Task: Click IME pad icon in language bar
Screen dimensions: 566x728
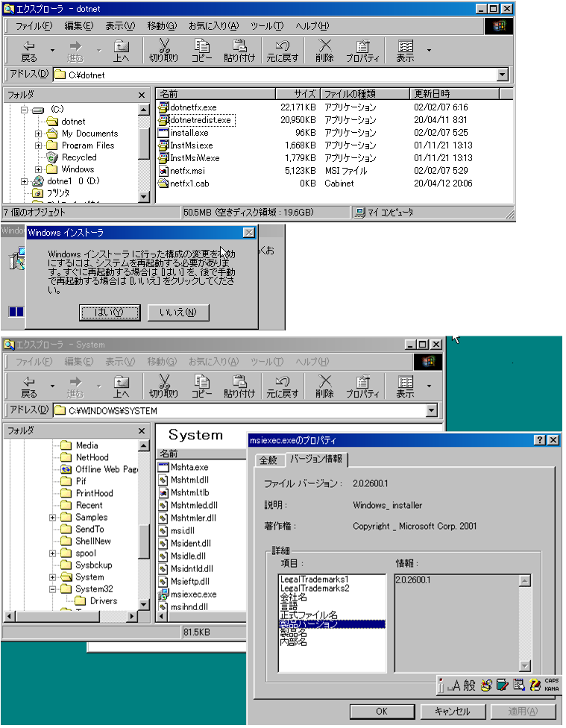Action: coord(518,685)
